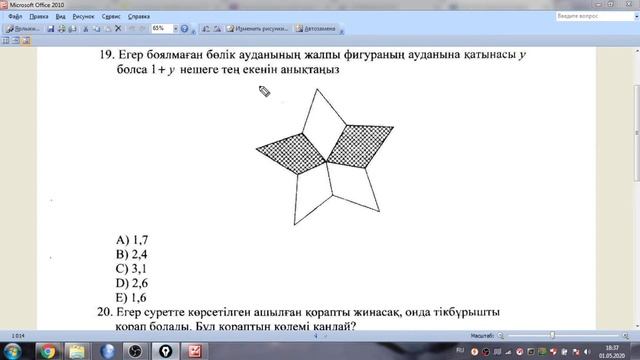Viewport: 640px width, 360px height.
Task: Switch to filmstrip view icon
Action: click(16, 40)
